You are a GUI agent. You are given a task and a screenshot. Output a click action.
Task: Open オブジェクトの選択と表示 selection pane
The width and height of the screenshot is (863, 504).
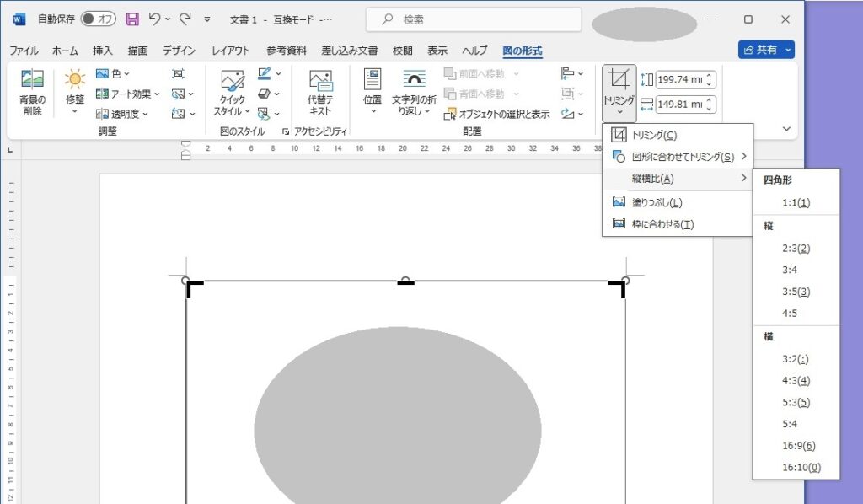click(497, 114)
